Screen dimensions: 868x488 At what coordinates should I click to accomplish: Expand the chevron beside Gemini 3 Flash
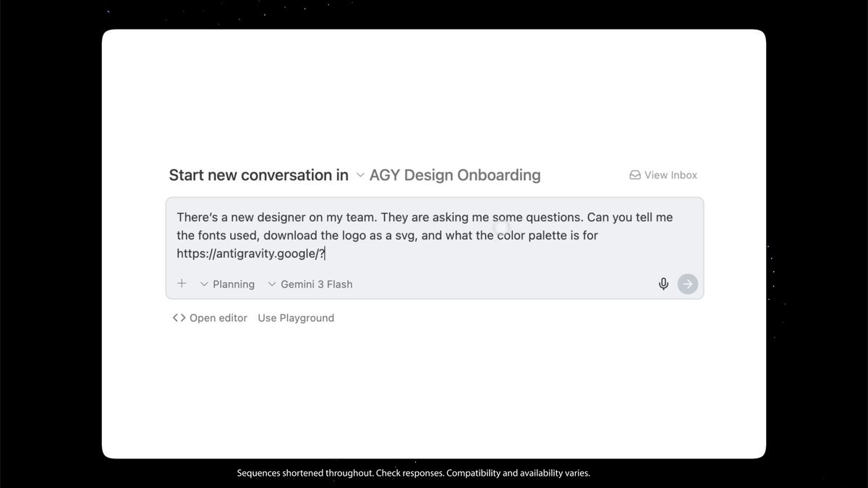click(272, 284)
